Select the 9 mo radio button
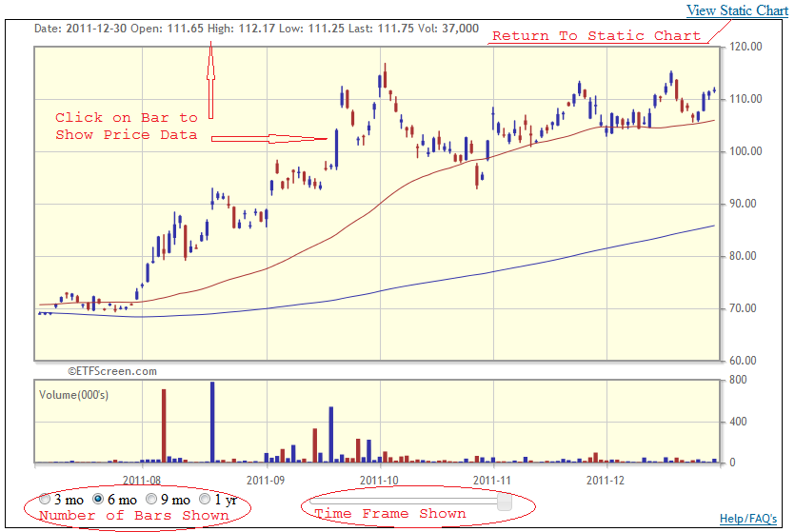The width and height of the screenshot is (795, 532). tap(151, 499)
